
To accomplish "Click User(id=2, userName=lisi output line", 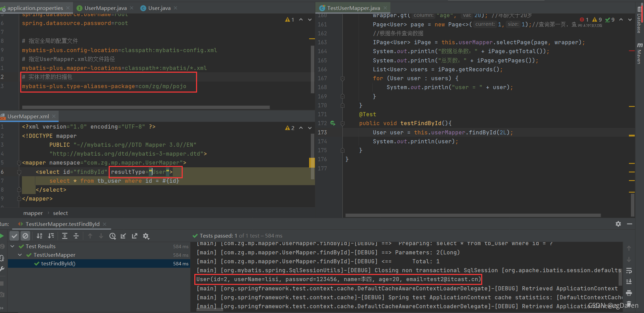I will click(x=339, y=279).
